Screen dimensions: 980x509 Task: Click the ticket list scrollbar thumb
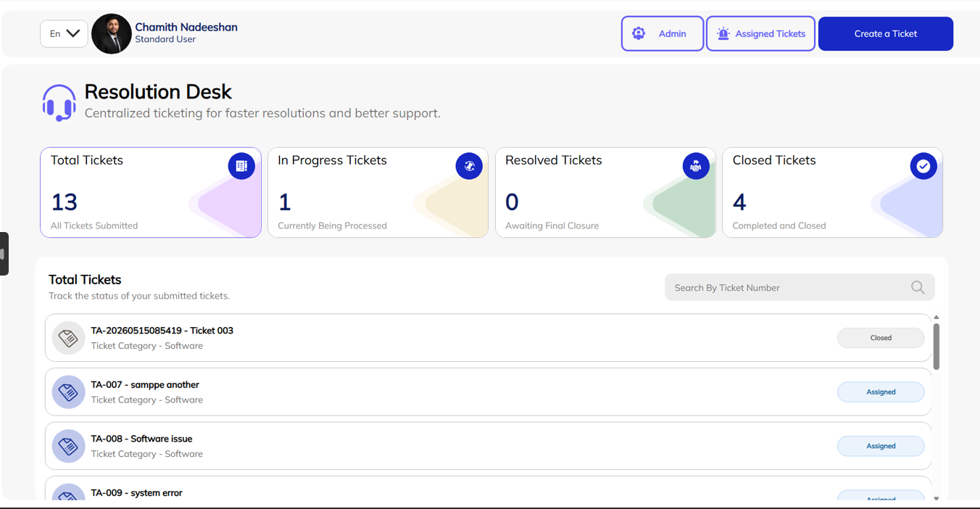tap(937, 347)
